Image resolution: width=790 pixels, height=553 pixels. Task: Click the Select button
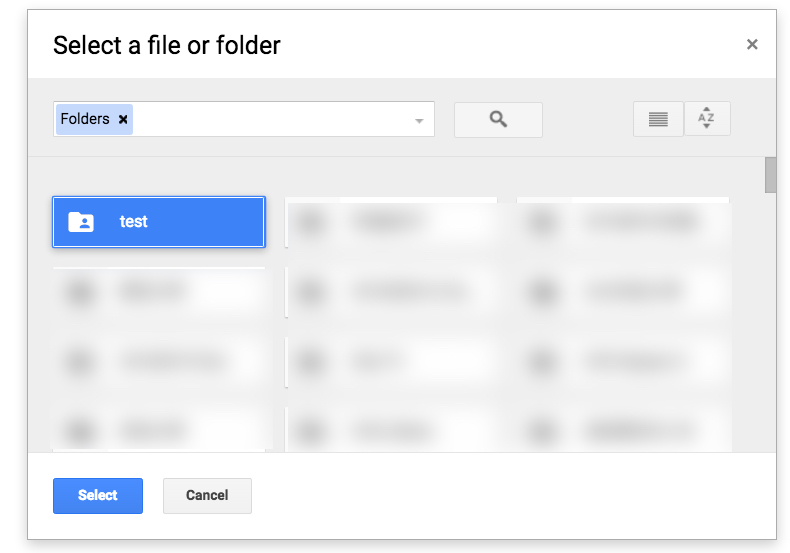(x=98, y=495)
